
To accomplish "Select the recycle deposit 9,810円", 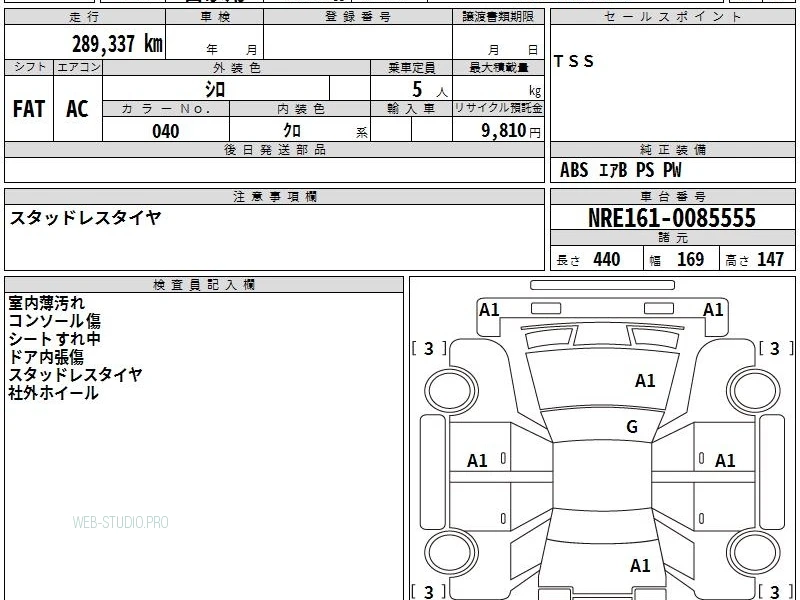I will click(x=511, y=131).
